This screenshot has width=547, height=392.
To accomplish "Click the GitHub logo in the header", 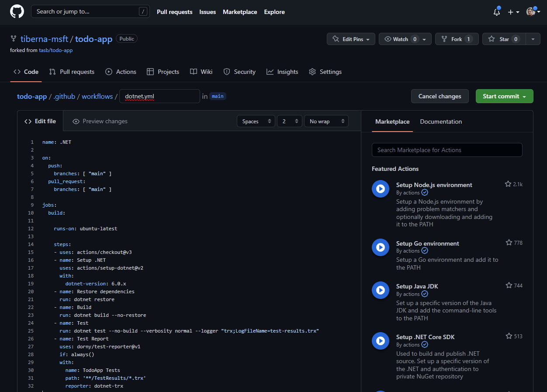I will (x=17, y=11).
